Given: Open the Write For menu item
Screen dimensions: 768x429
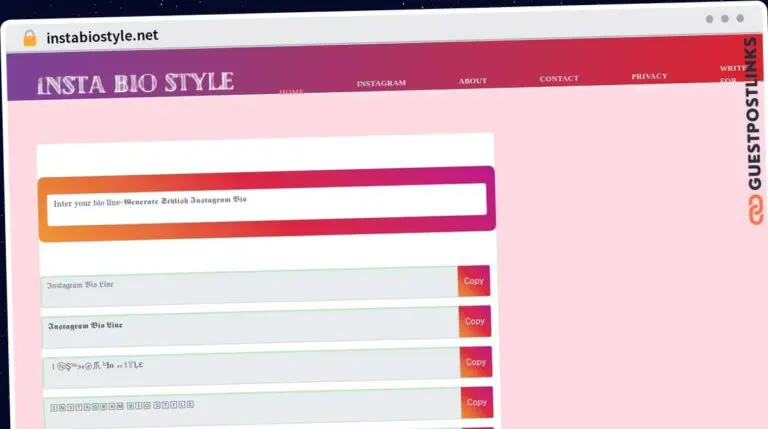Looking at the screenshot, I should click(x=732, y=73).
